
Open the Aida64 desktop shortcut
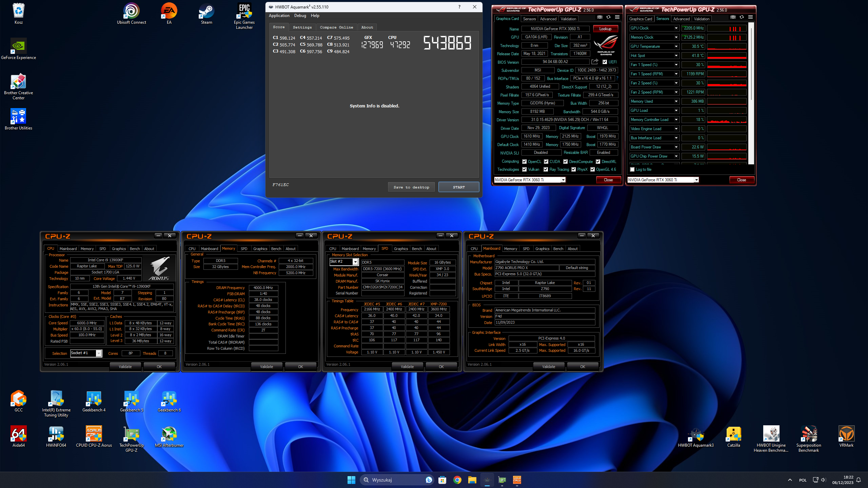tap(19, 436)
